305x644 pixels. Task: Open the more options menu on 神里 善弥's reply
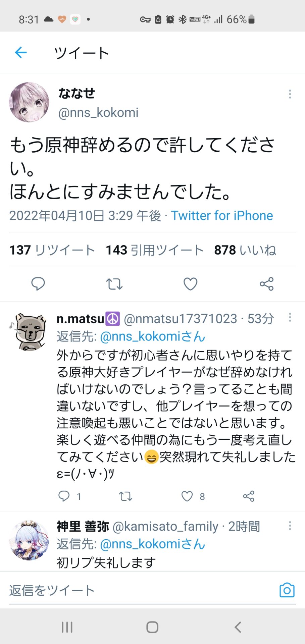[x=290, y=526]
